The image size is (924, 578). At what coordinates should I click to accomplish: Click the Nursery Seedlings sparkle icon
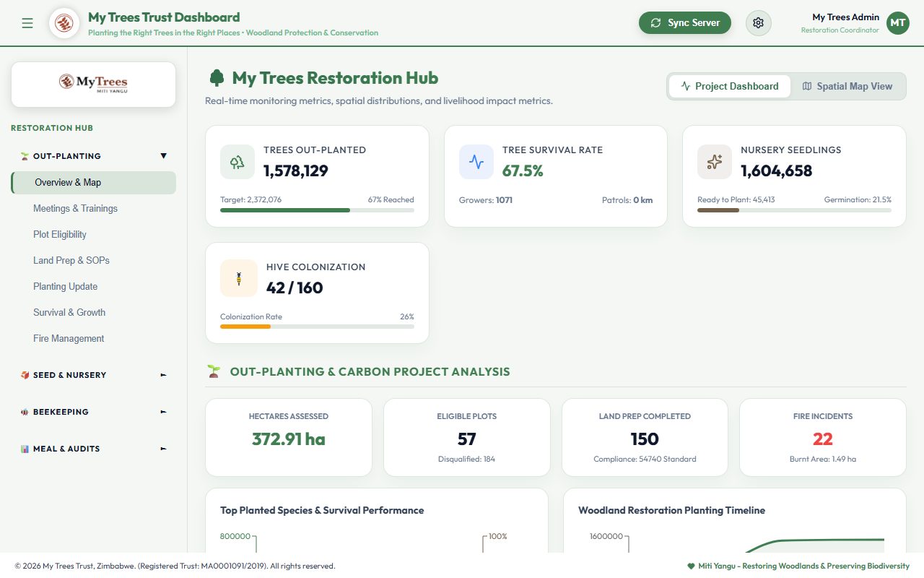tap(715, 162)
